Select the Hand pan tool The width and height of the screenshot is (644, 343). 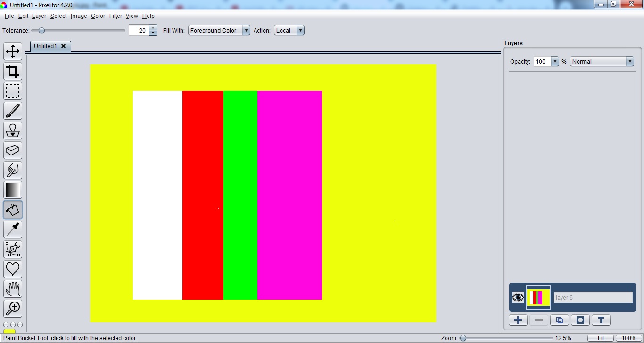tap(13, 289)
